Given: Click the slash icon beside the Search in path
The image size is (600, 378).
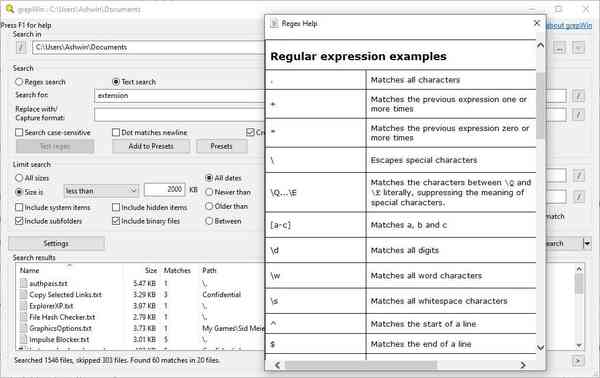Looking at the screenshot, I should tap(21, 47).
